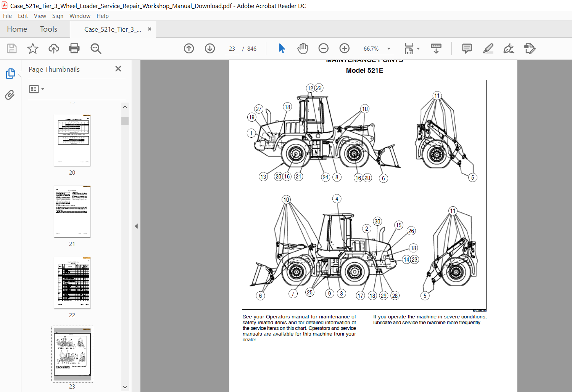Switch to the Home tab
Screen dimensions: 572x392
click(x=17, y=29)
